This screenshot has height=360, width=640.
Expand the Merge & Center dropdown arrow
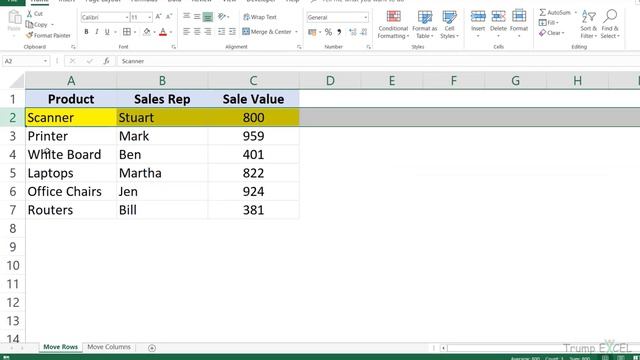(296, 32)
